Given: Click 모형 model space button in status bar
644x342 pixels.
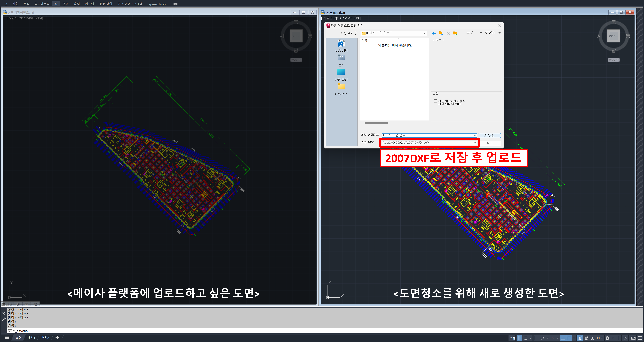Looking at the screenshot, I should 512,338.
